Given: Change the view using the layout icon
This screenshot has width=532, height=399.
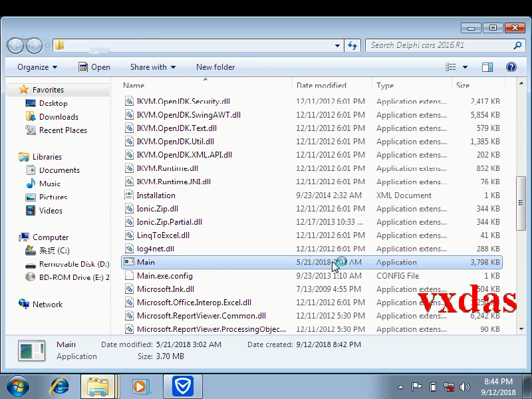Looking at the screenshot, I should [452, 66].
